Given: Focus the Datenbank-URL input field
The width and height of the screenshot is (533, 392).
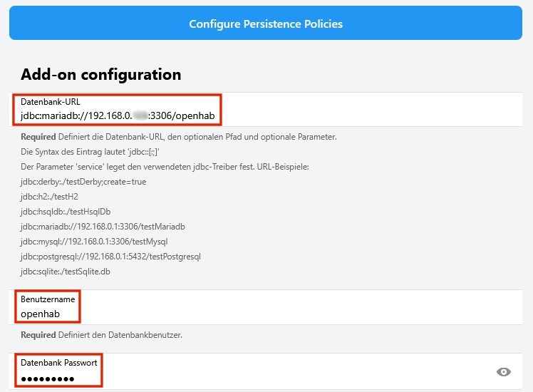Looking at the screenshot, I should [x=266, y=110].
